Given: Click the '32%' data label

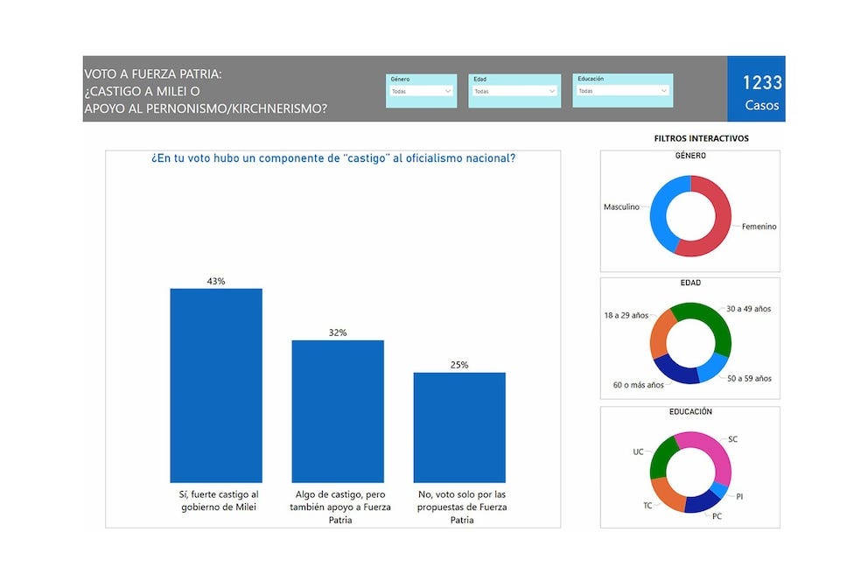Looking at the screenshot, I should click(x=338, y=332).
